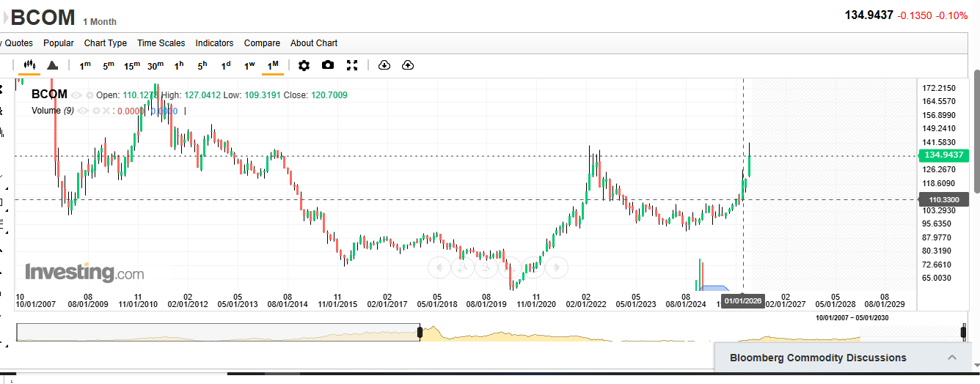Take a chart snapshot with camera icon
The height and width of the screenshot is (384, 980).
coord(328,65)
